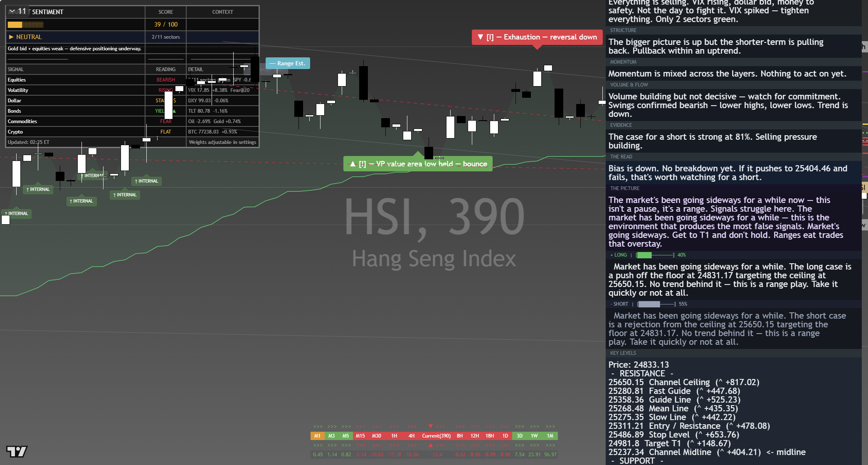This screenshot has width=868, height=465.
Task: Click the TLT 80.78 detail cell
Action: [x=222, y=111]
